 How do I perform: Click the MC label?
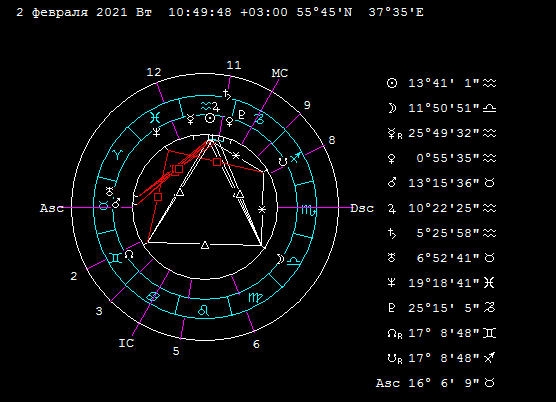[x=279, y=73]
